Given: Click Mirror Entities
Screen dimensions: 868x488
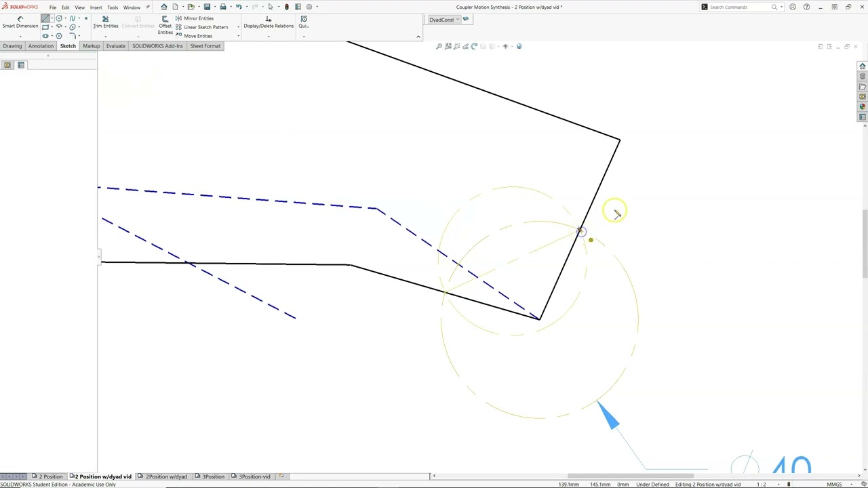Looking at the screenshot, I should click(194, 18).
